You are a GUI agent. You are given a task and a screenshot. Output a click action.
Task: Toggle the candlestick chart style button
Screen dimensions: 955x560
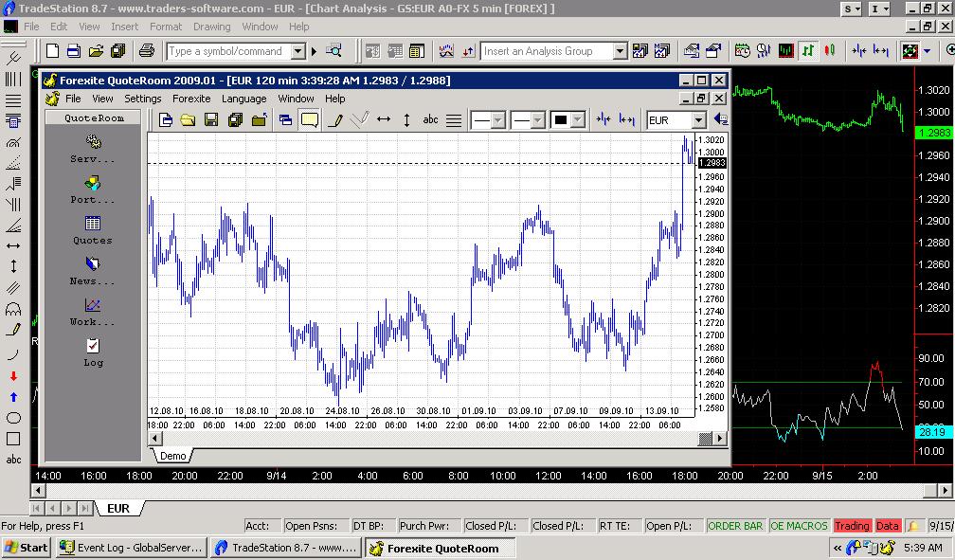pos(829,51)
